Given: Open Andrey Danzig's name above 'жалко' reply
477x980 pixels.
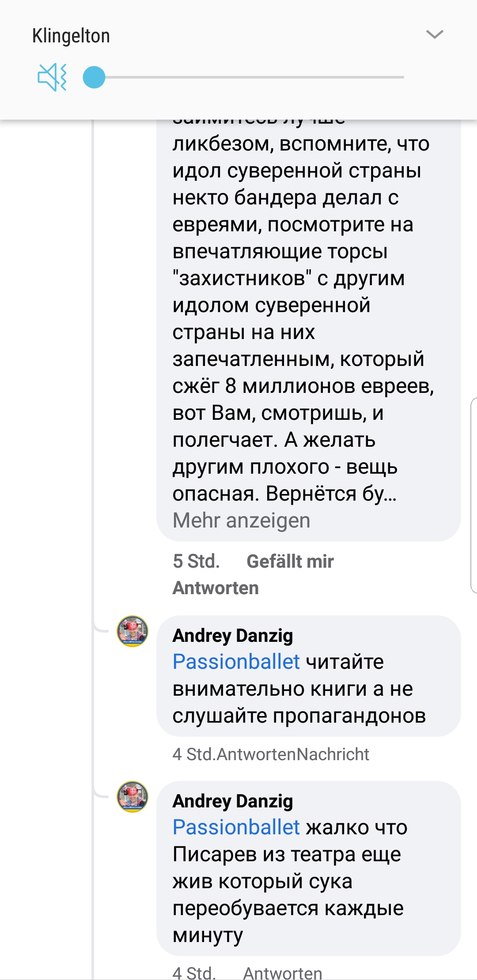Looking at the screenshot, I should [233, 801].
